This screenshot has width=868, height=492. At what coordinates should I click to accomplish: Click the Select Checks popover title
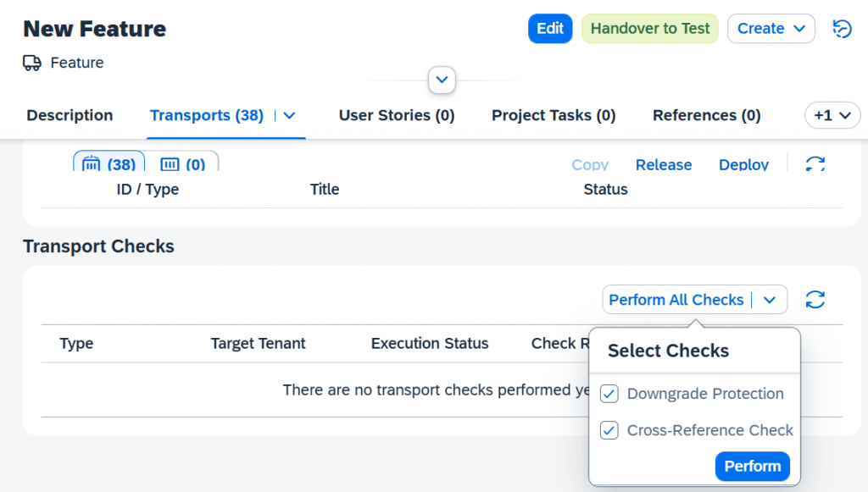tap(668, 351)
